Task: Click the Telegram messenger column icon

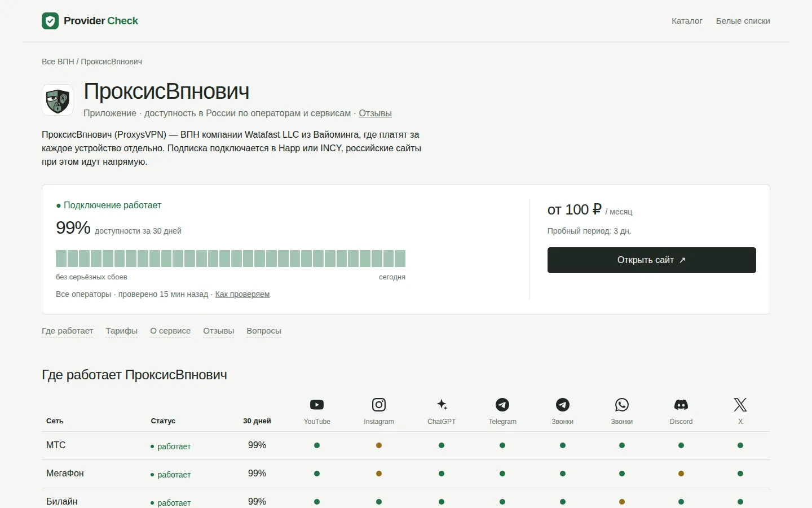Action: pos(502,405)
